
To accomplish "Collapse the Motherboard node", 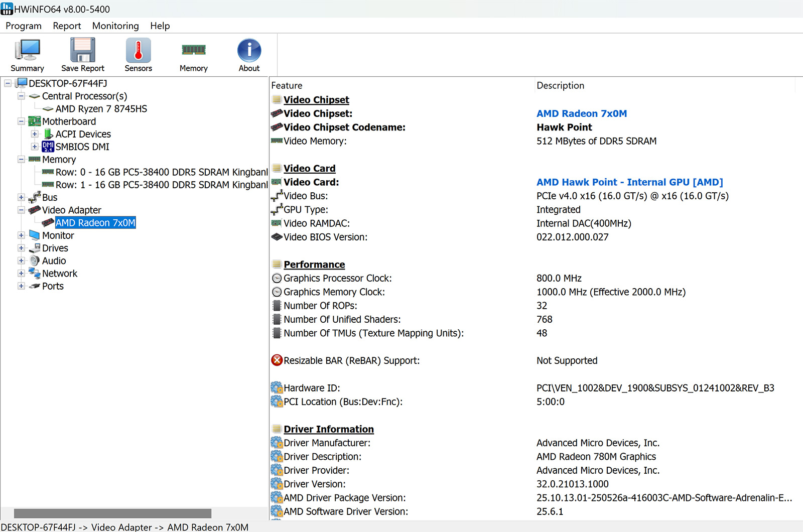I will point(21,121).
